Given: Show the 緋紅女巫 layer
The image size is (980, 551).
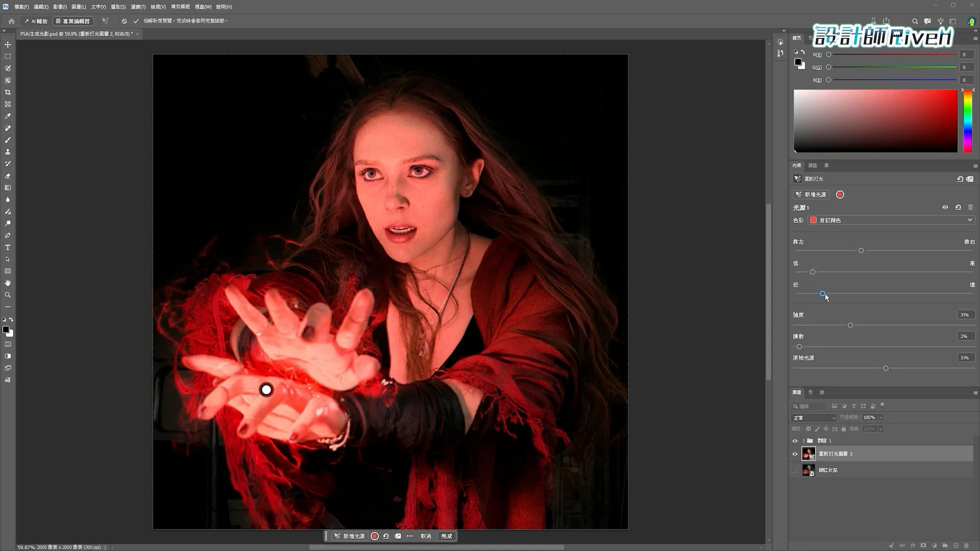Looking at the screenshot, I should pos(795,470).
